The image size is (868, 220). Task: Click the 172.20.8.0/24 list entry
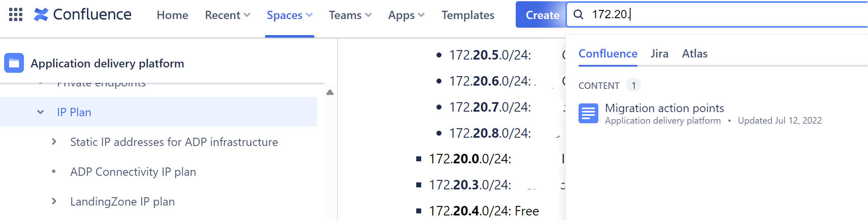490,133
